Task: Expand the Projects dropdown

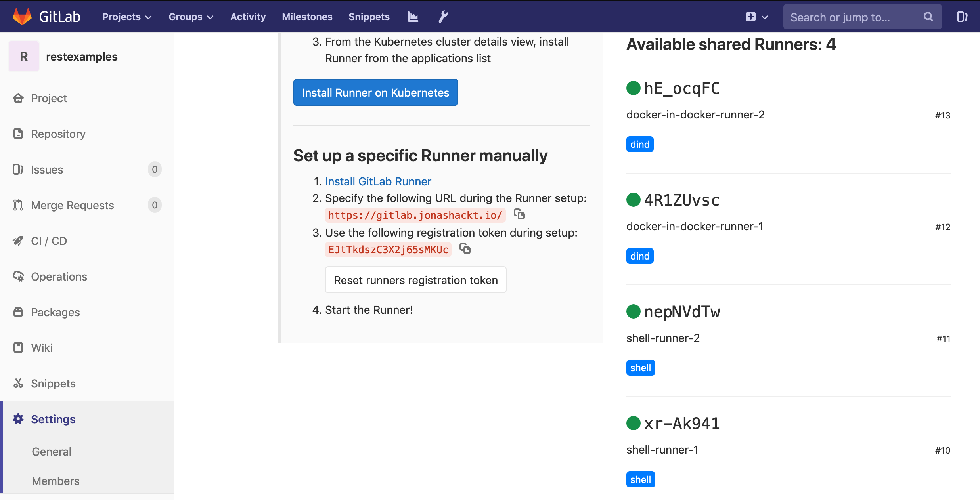Action: tap(127, 17)
